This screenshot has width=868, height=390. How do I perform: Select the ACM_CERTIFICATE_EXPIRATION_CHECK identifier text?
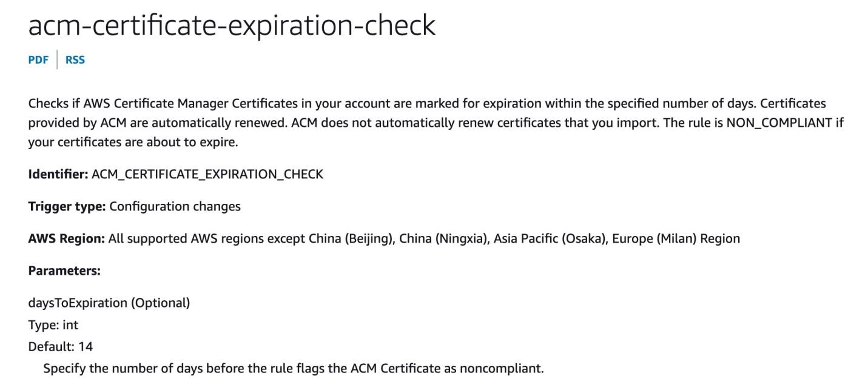pyautogui.click(x=207, y=175)
